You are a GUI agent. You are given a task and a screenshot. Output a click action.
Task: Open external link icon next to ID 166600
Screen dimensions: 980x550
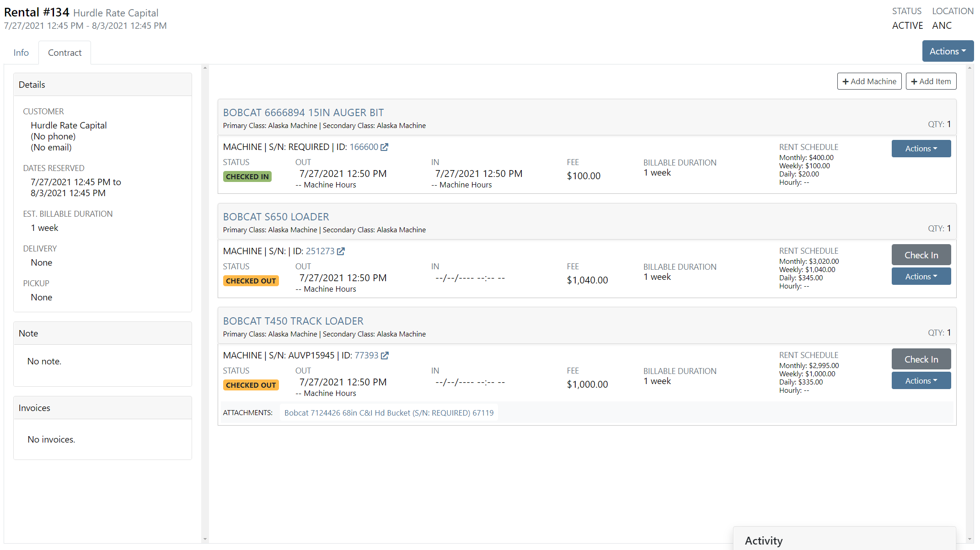385,147
